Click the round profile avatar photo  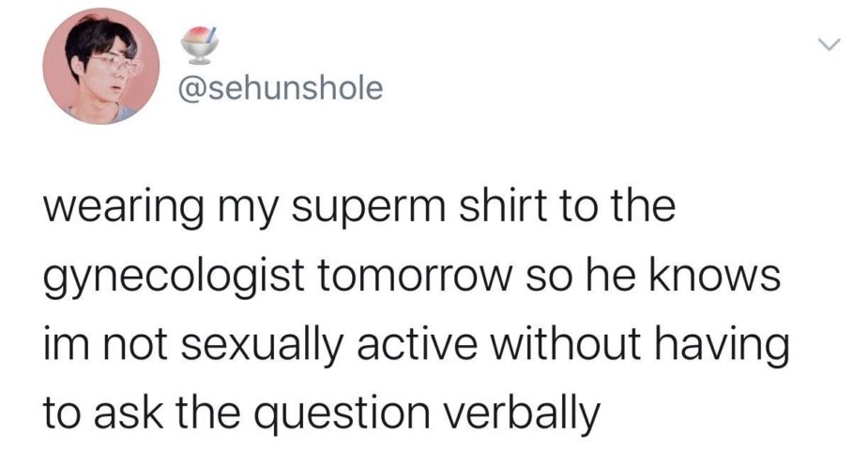(91, 67)
